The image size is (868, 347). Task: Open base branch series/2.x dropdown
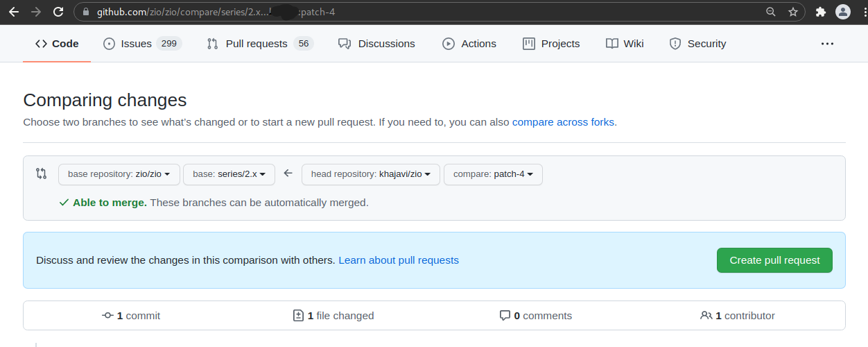229,174
